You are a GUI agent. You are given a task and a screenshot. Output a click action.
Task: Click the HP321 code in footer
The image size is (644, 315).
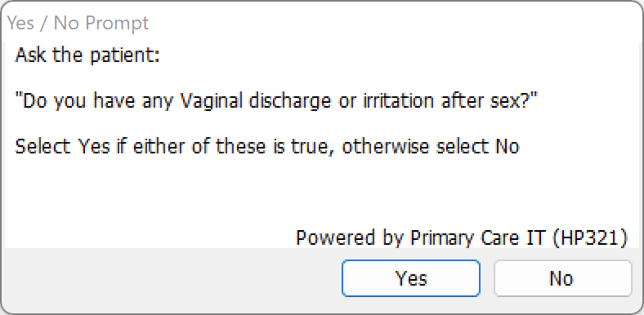click(590, 237)
